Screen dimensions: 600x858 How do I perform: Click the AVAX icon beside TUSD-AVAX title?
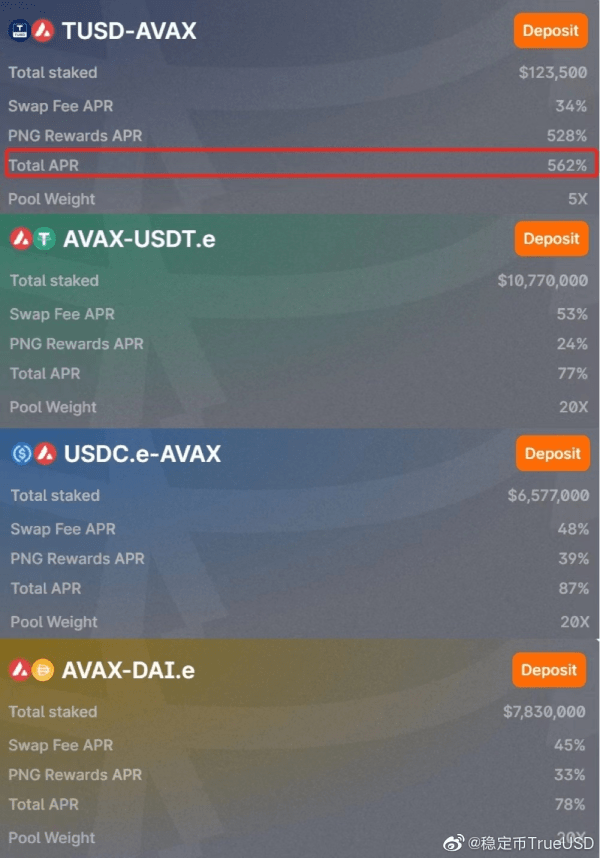pyautogui.click(x=43, y=31)
